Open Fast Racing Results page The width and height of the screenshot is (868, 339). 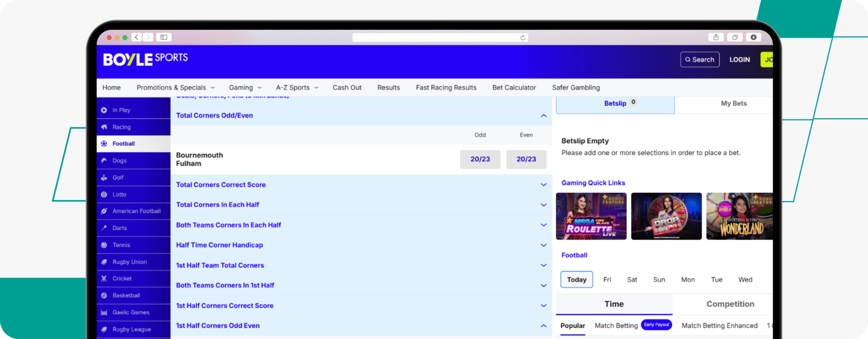446,87
